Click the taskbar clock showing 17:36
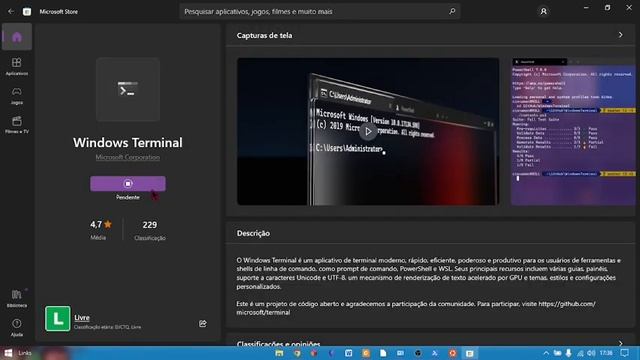640x360 pixels. (606, 353)
